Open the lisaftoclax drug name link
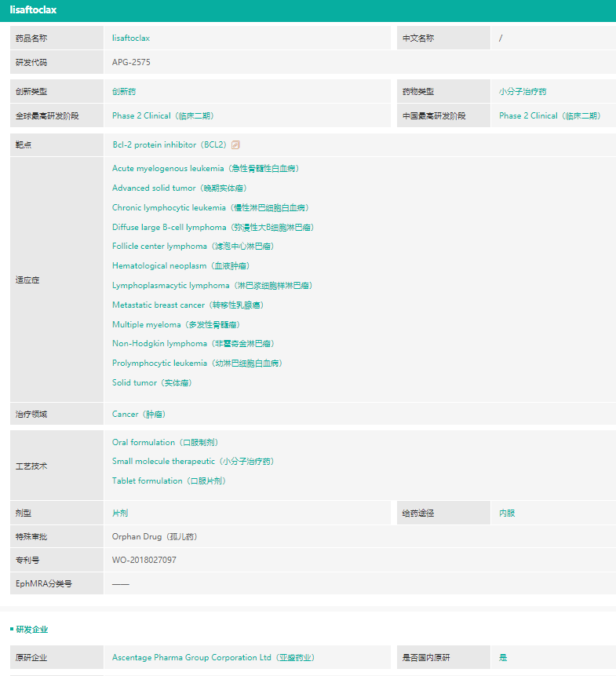 coord(131,38)
